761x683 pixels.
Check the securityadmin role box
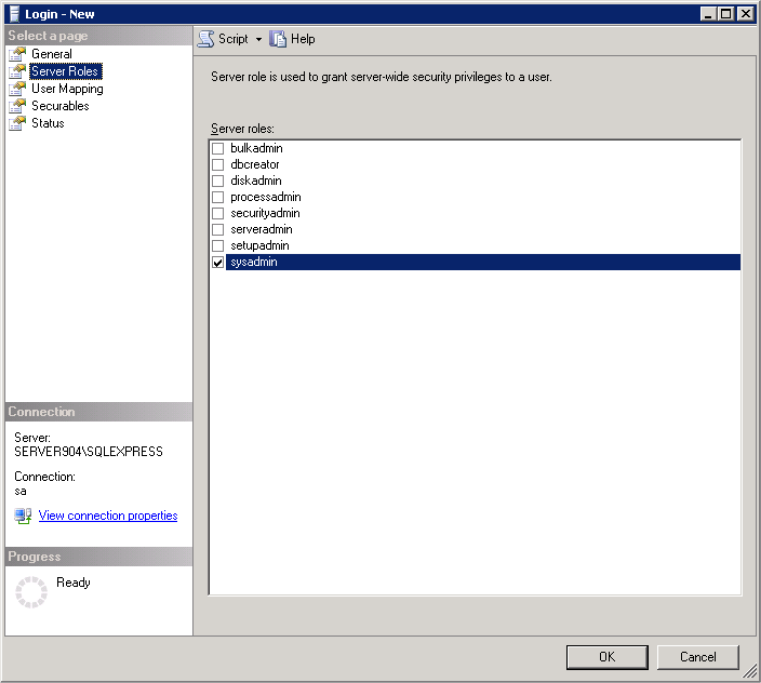[x=218, y=213]
